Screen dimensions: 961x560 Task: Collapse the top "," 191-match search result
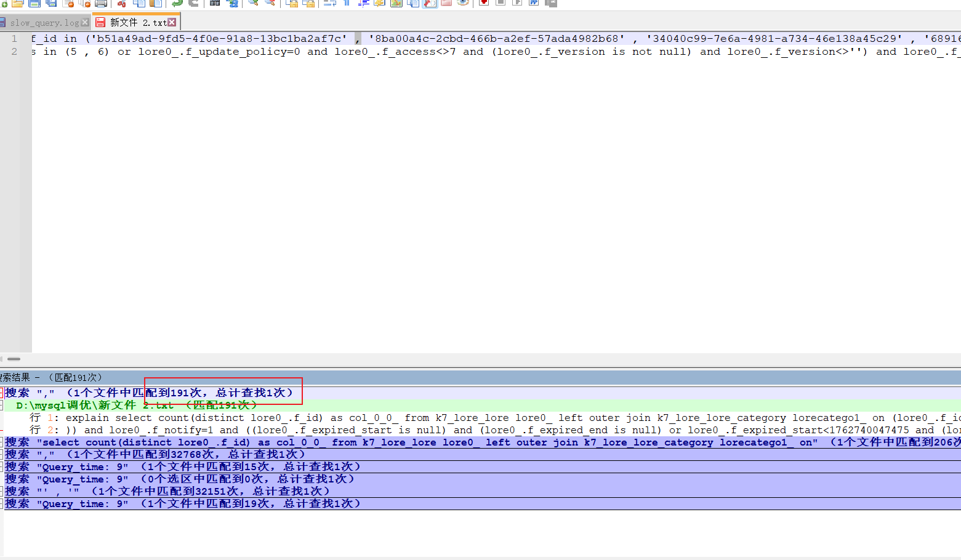1,393
